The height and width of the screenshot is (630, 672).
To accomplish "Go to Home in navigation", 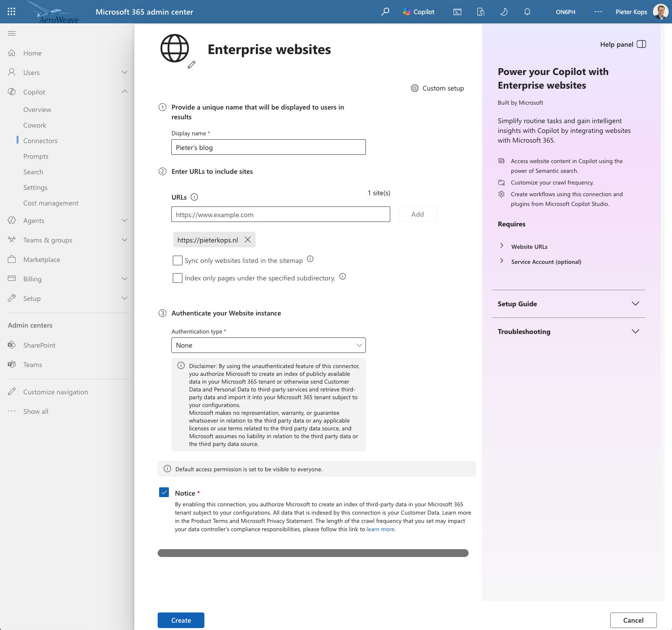I will (33, 53).
